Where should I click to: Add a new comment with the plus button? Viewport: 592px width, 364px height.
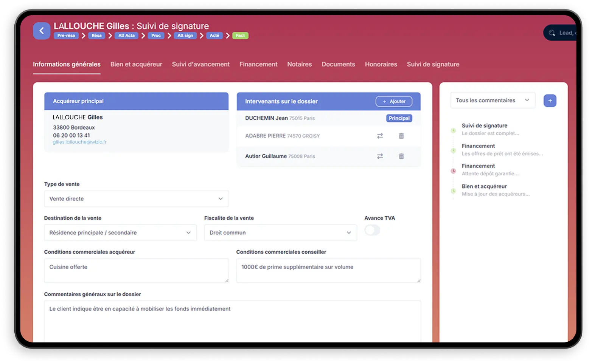550,101
